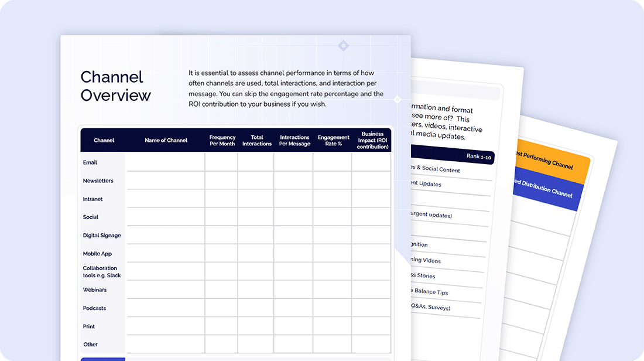Select the Social Content line on second page
Image resolution: width=644 pixels, height=361 pixels.
coord(436,169)
